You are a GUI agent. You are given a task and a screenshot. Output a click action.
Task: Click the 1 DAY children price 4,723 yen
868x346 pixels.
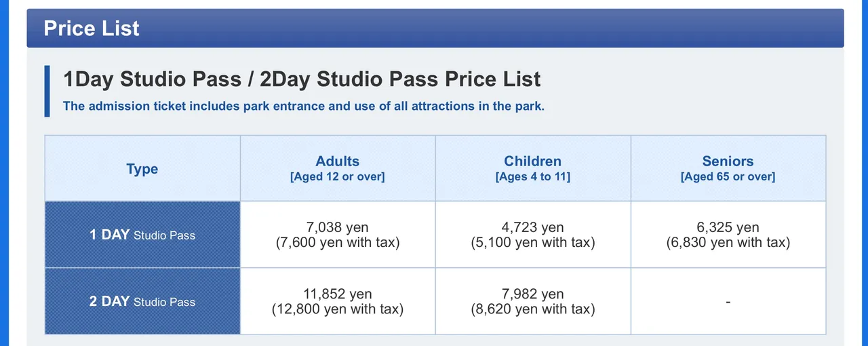point(532,227)
